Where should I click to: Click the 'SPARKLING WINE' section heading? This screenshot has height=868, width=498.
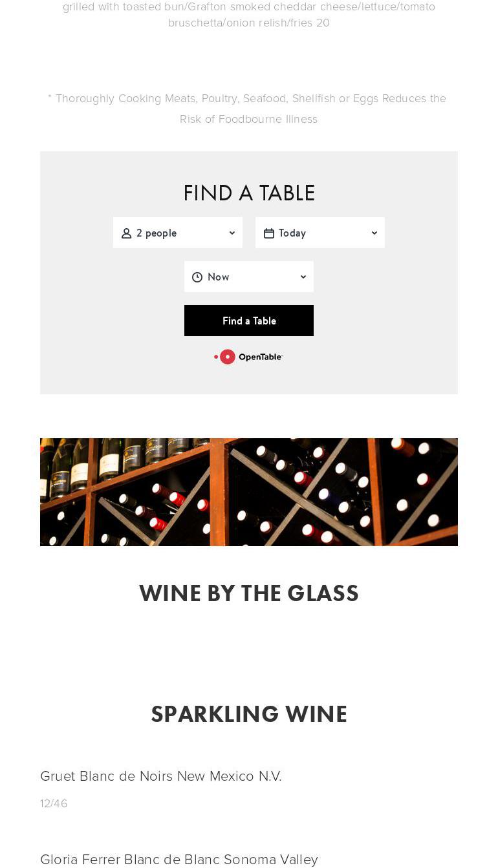tap(249, 714)
